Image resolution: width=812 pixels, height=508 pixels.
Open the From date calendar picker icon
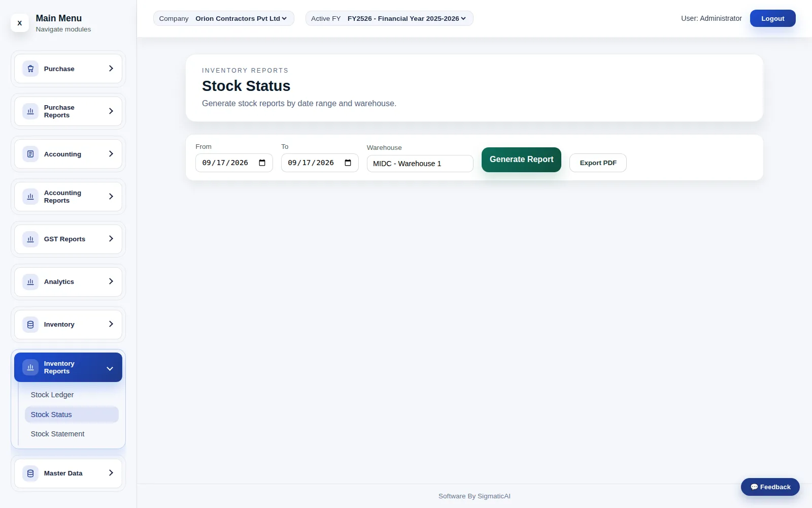pyautogui.click(x=262, y=163)
